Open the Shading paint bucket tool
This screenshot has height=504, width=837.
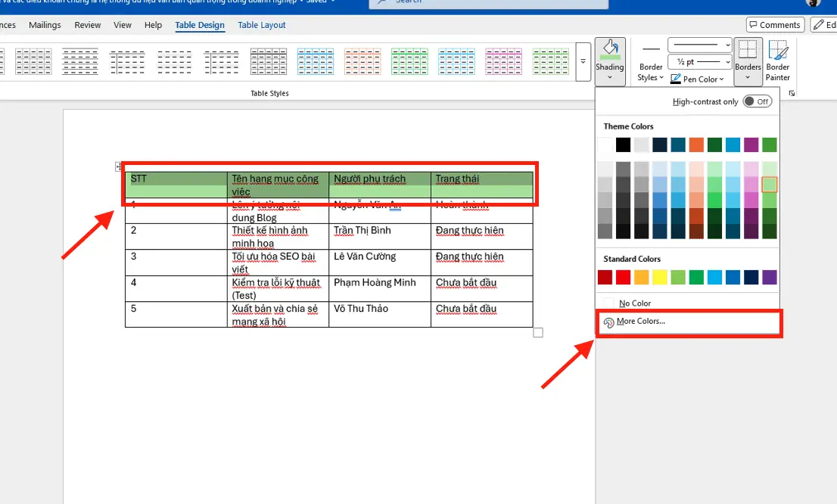click(609, 50)
